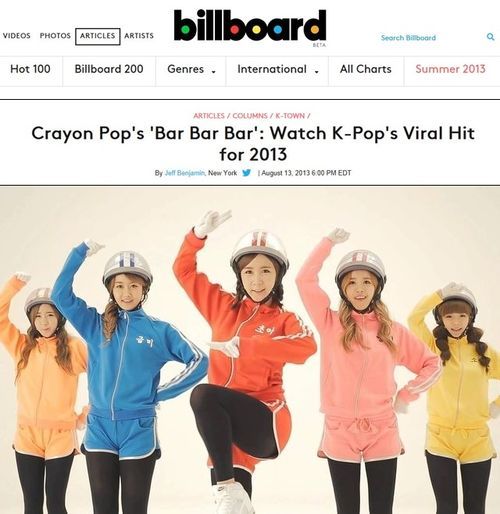Image resolution: width=500 pixels, height=514 pixels.
Task: Open the Summer 2013 section
Action: [x=450, y=69]
